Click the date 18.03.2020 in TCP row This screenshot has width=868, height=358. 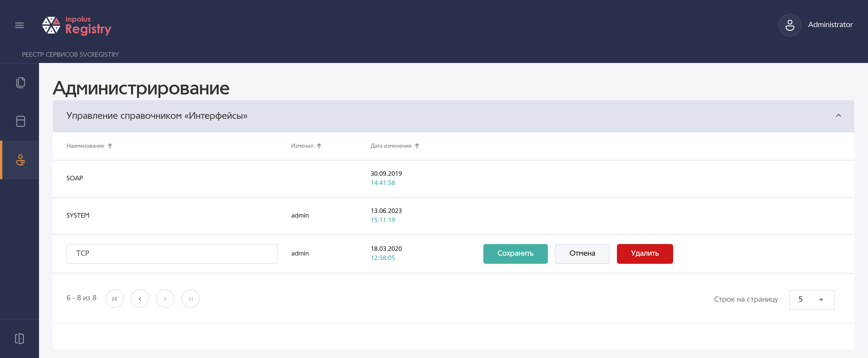pos(386,249)
